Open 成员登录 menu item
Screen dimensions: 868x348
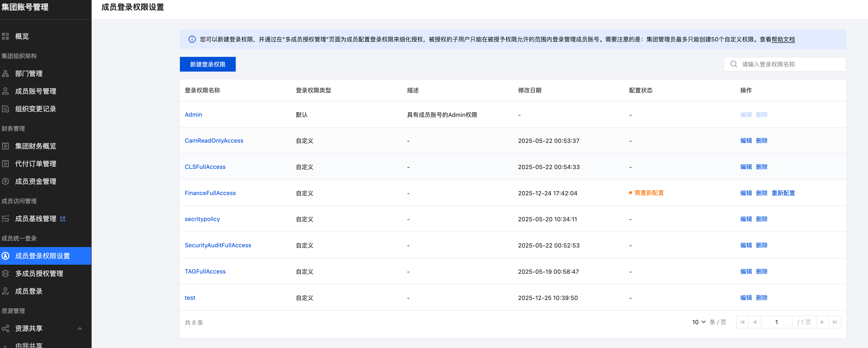pyautogui.click(x=29, y=291)
